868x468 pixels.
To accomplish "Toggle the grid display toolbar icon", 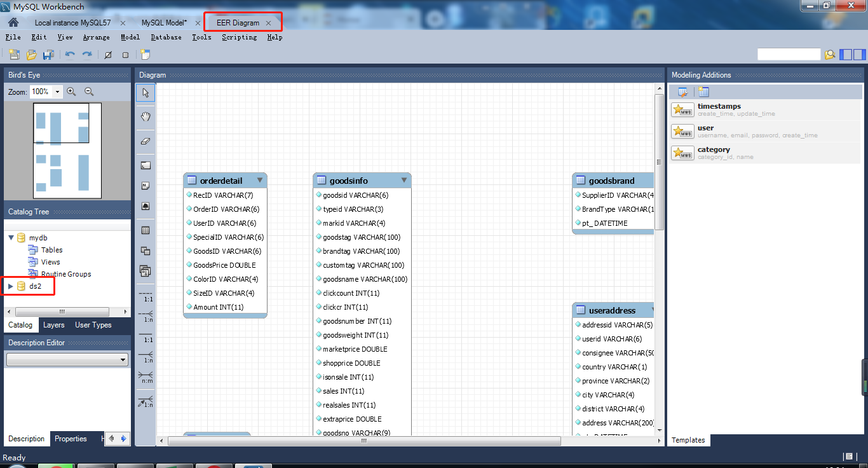I will [x=125, y=55].
